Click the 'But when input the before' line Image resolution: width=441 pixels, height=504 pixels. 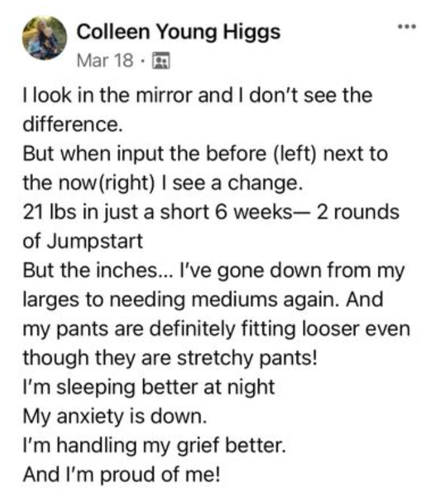click(x=205, y=154)
